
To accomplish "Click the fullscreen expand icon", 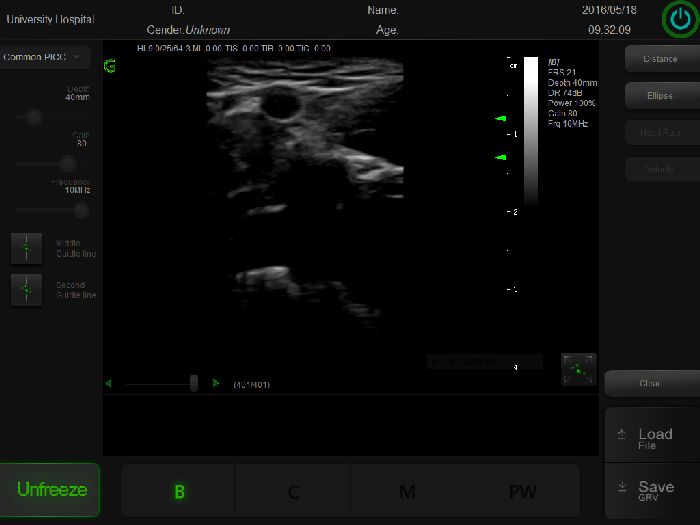I will pyautogui.click(x=578, y=369).
